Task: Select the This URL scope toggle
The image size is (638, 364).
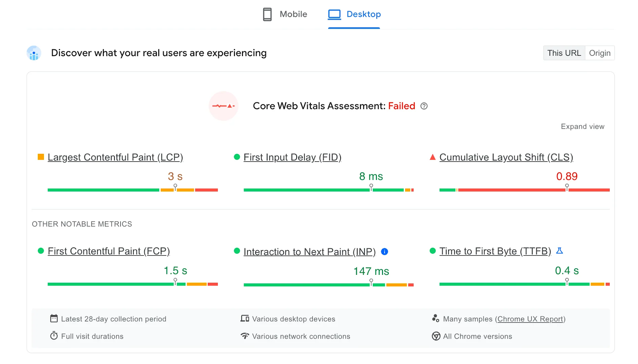Action: [x=564, y=53]
